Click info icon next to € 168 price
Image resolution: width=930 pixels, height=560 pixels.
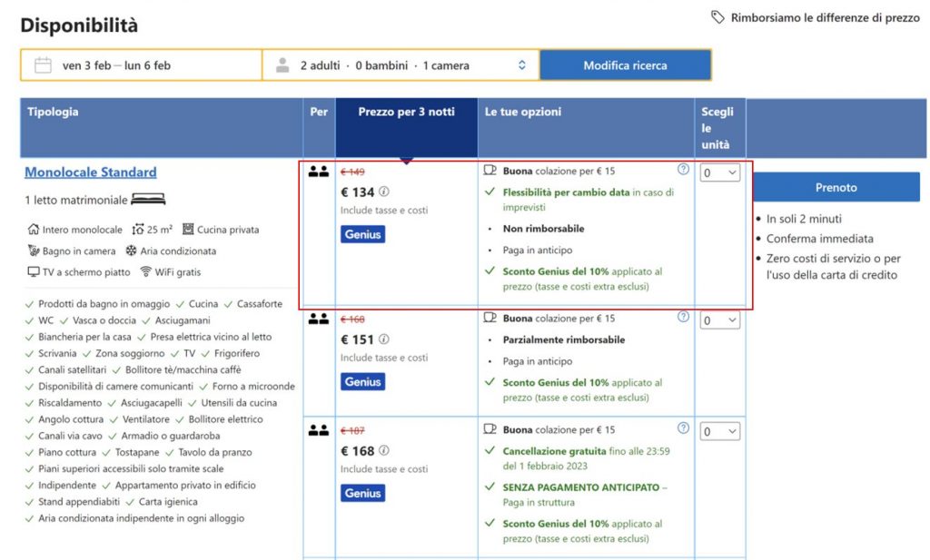pyautogui.click(x=384, y=451)
